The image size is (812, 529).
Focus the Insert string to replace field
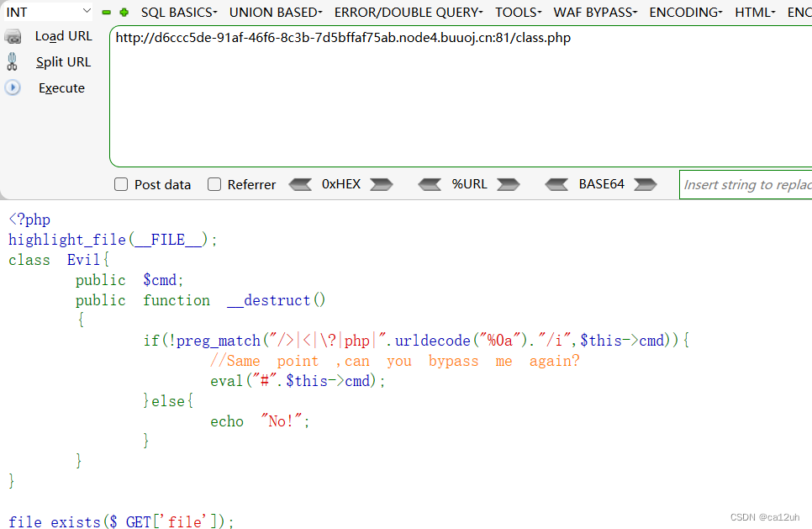coord(746,184)
